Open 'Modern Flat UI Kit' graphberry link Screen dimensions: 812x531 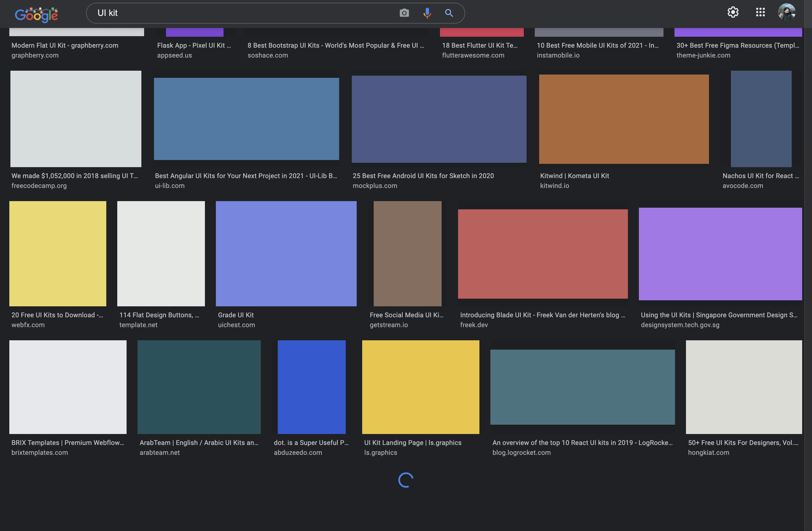click(x=65, y=45)
